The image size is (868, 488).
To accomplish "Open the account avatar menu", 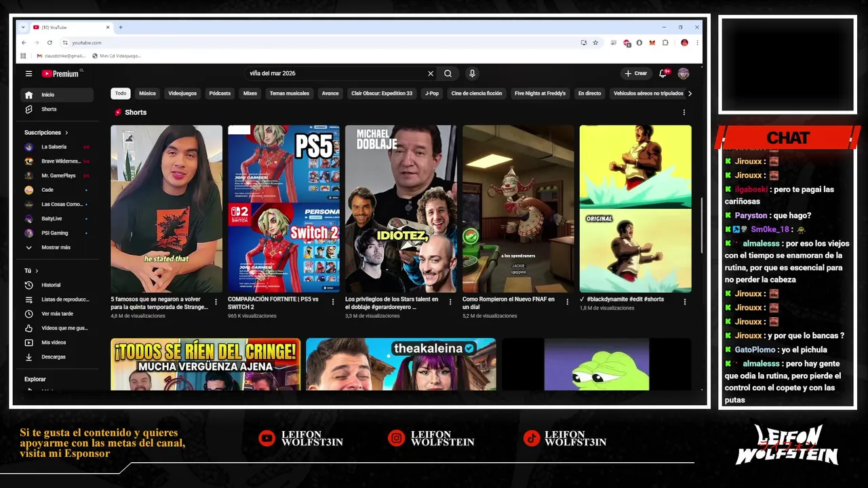I will click(684, 73).
